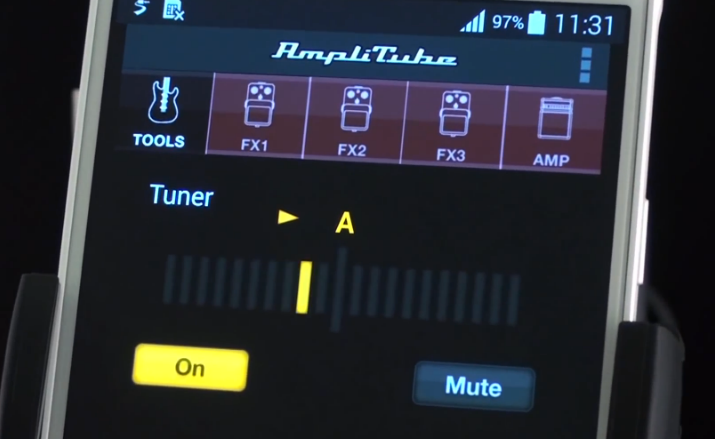Click the AmpliTube logo title
The width and height of the screenshot is (715, 439).
pyautogui.click(x=366, y=53)
